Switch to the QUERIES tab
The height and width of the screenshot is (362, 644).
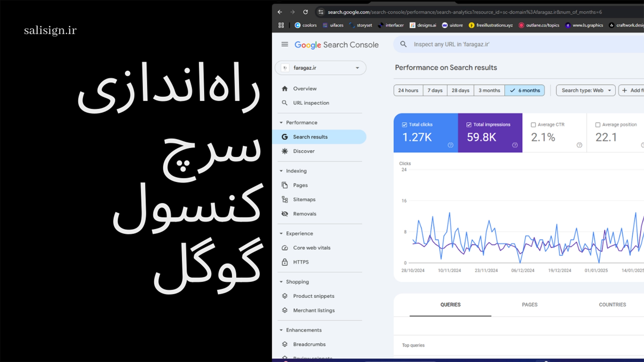tap(450, 305)
